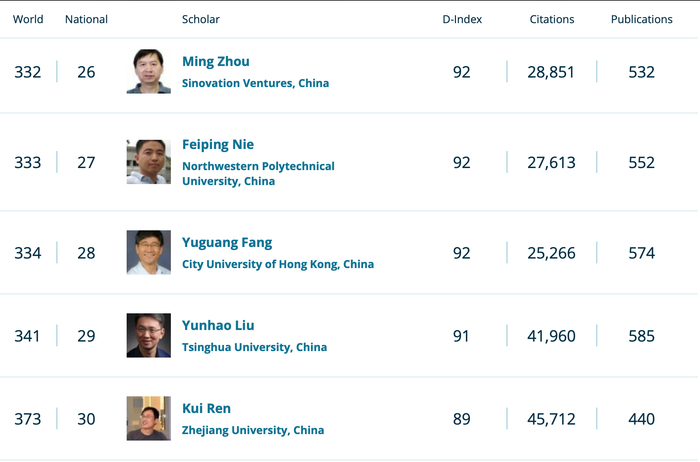
Task: Click Tsinghua University, China affiliation
Action: [254, 348]
